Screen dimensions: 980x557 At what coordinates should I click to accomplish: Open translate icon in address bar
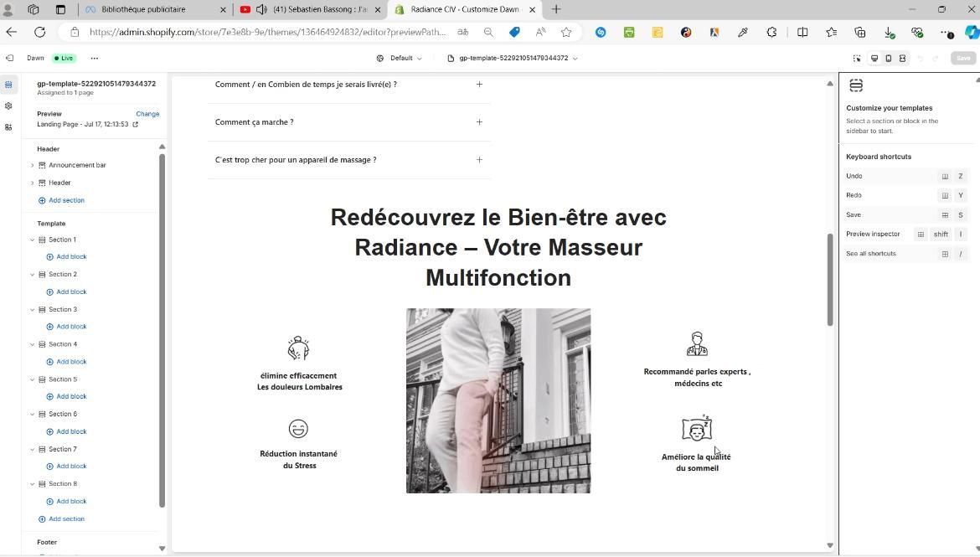[463, 33]
